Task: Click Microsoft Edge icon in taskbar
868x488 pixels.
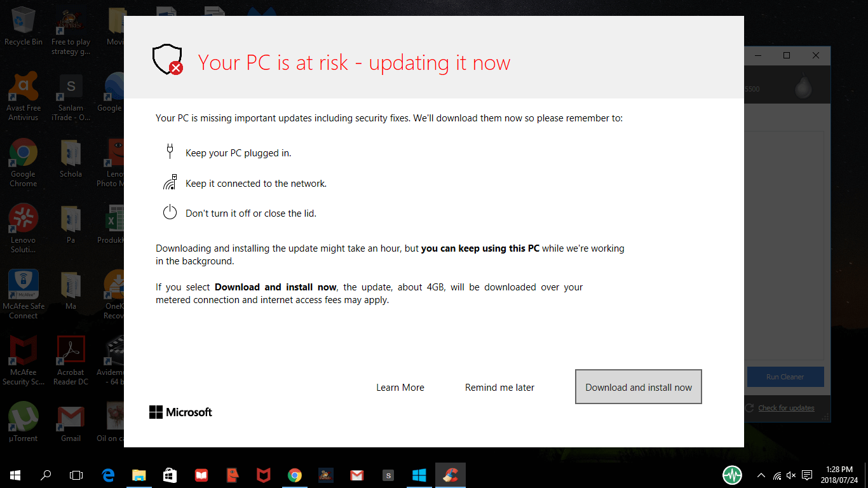Action: [x=108, y=475]
